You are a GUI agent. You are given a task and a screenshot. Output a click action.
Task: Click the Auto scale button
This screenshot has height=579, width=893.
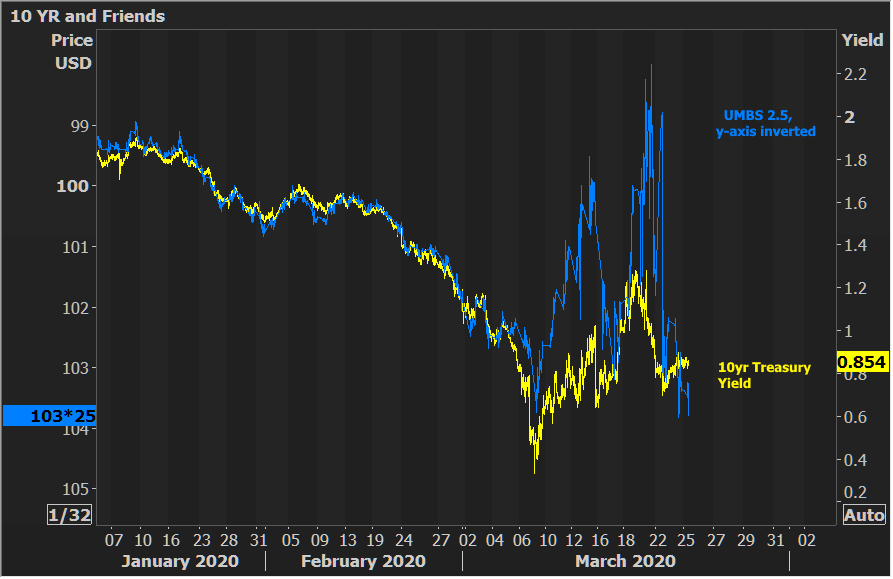coord(864,515)
